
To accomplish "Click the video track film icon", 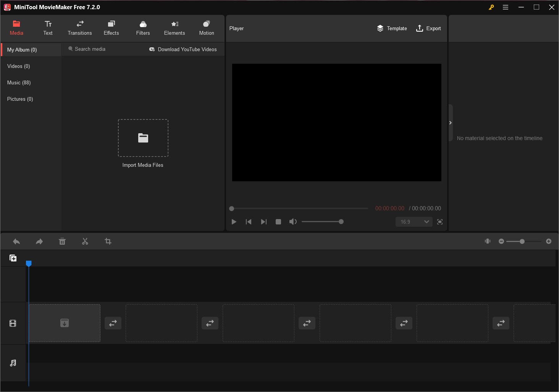I will coord(13,323).
